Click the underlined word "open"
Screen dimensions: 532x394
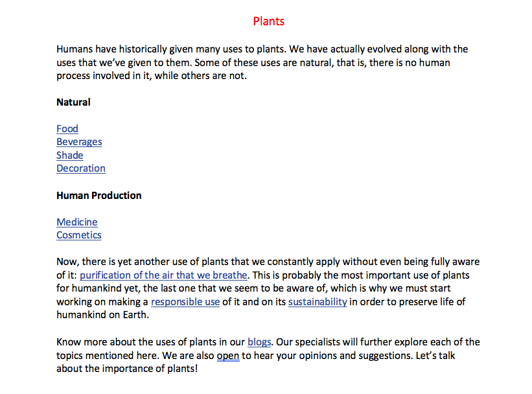point(228,356)
